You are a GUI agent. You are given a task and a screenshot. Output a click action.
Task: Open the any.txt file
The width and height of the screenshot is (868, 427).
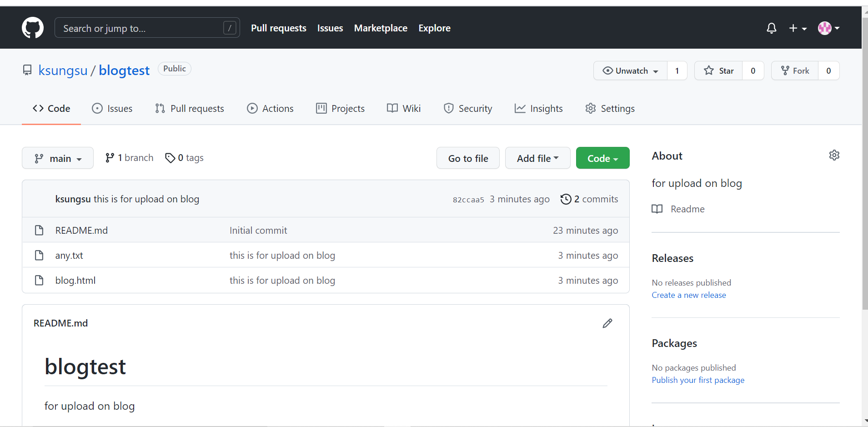click(69, 256)
